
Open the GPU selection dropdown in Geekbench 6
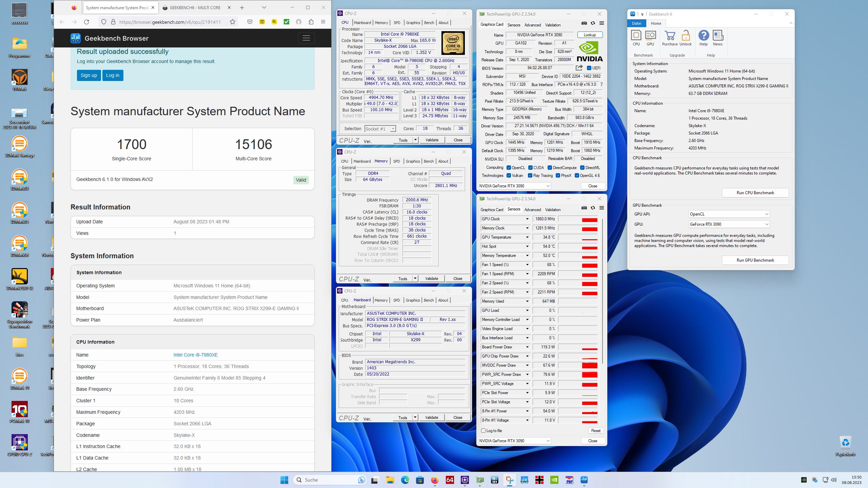[729, 224]
